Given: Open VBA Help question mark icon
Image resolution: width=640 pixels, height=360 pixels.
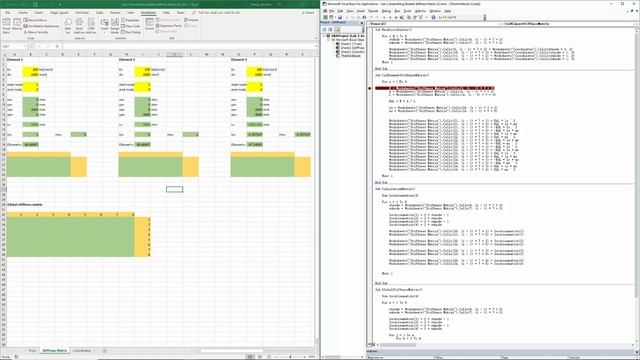Looking at the screenshot, I should (x=433, y=18).
